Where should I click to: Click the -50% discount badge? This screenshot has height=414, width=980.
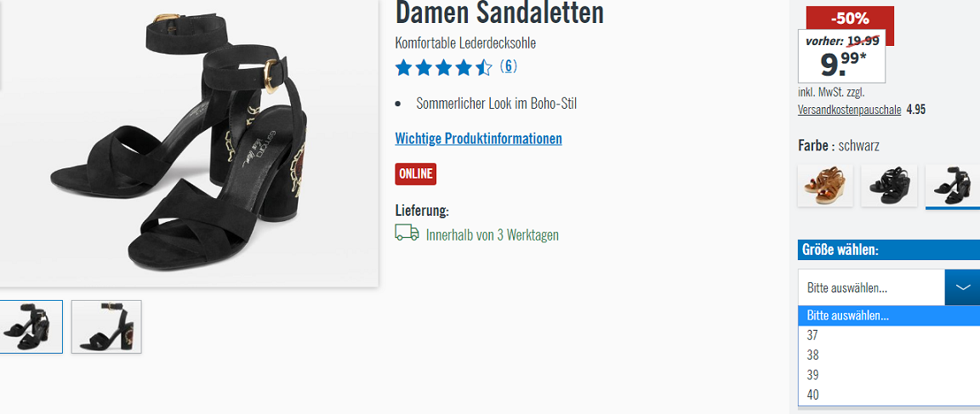850,18
